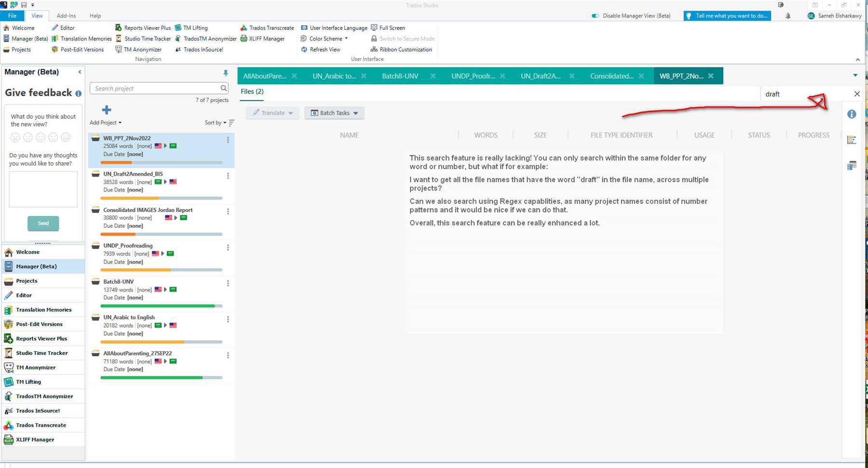868x468 pixels.
Task: Collapse the ribbon with chevron
Action: click(857, 59)
